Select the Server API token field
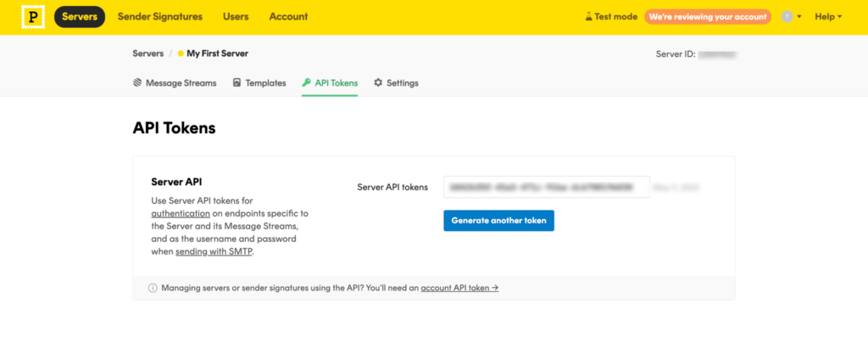 [x=547, y=188]
